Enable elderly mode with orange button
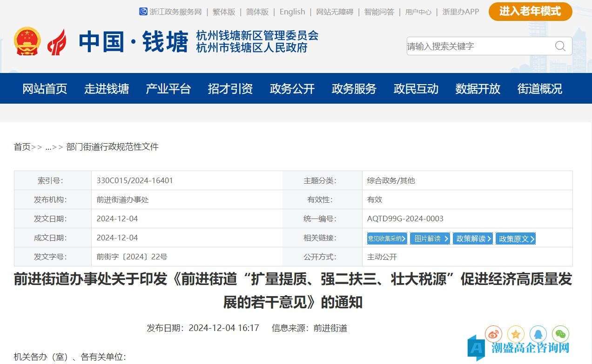Viewport: 592px width, 364px height. point(530,12)
